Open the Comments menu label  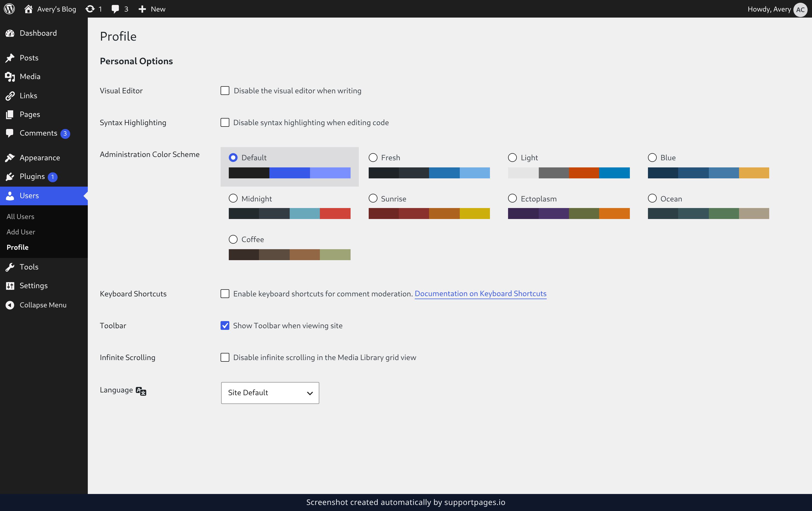(38, 133)
